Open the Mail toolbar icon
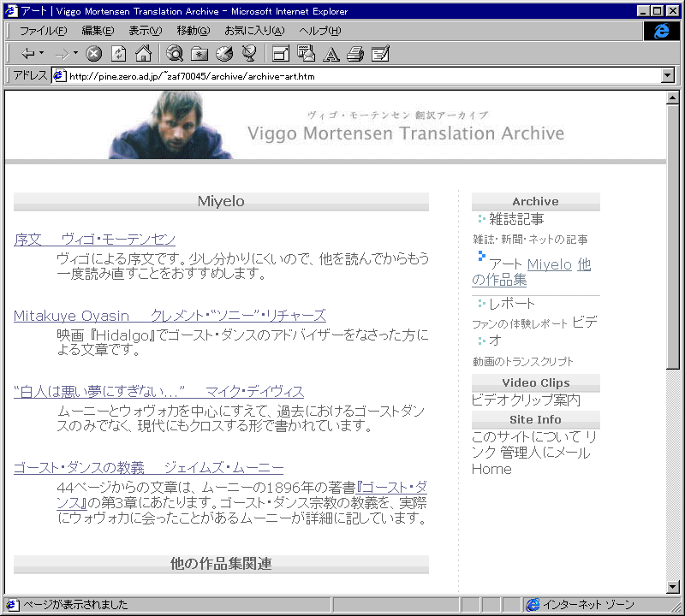Viewport: 685px width, 616px height. (306, 54)
